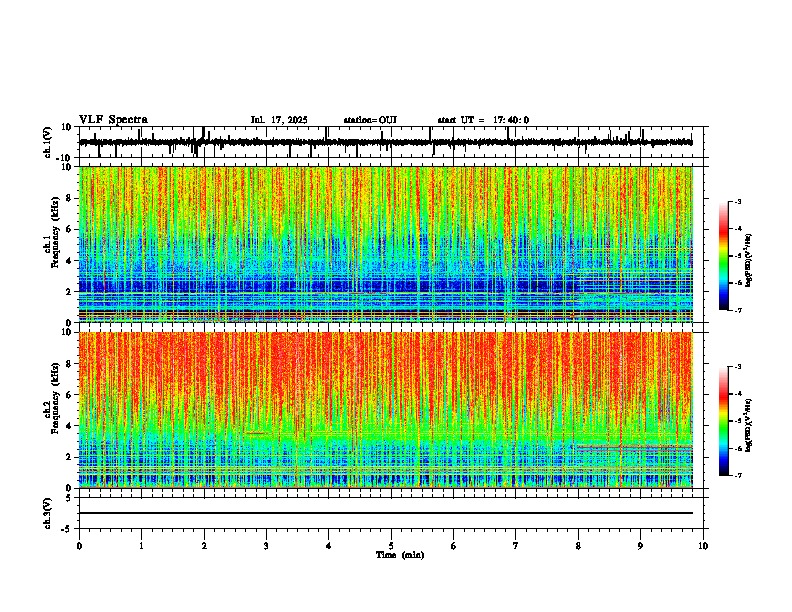792x612 pixels.
Task: Click the ch.1 voltage waveform trace
Action: click(x=385, y=142)
